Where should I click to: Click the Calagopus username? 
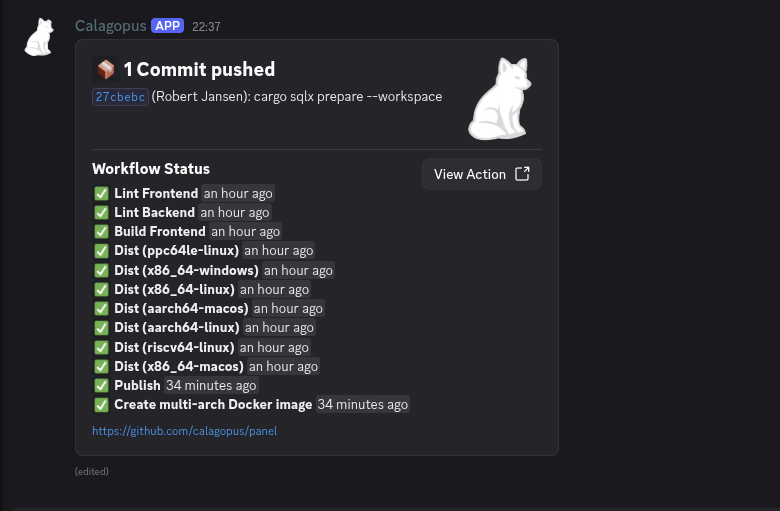110,26
